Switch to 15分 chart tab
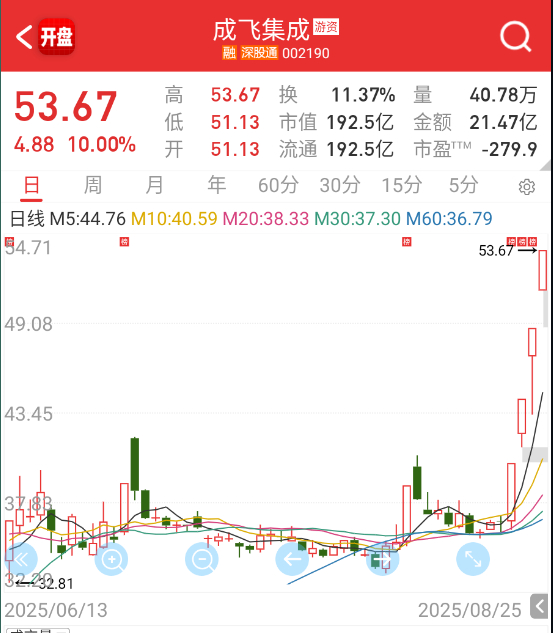 402,186
